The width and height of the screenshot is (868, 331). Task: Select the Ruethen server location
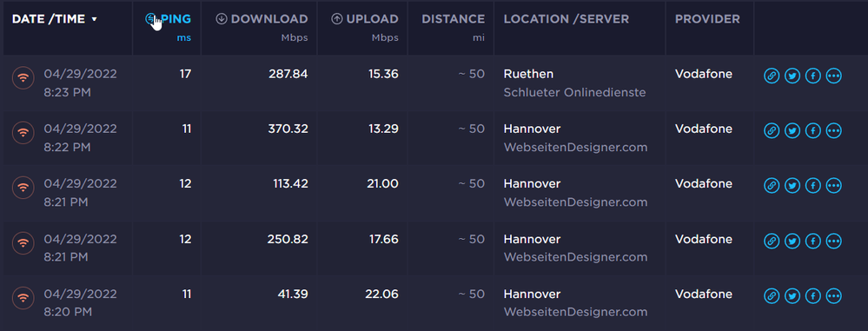click(x=528, y=74)
